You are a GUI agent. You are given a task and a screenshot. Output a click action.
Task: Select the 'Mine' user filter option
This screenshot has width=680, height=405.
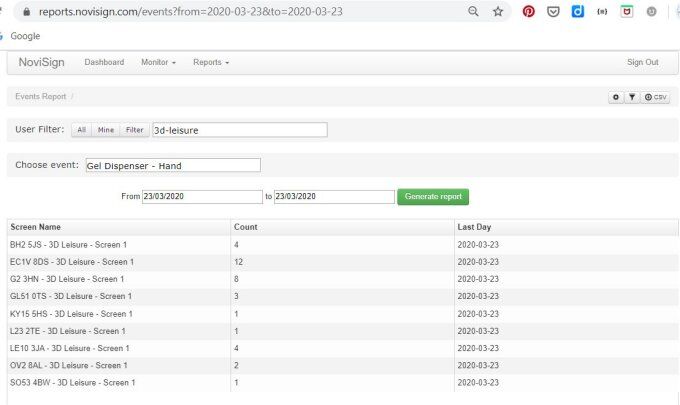106,130
